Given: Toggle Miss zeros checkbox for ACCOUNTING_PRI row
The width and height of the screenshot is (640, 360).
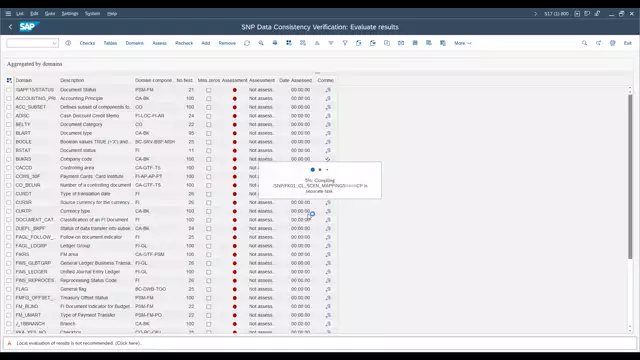Looking at the screenshot, I should (x=209, y=98).
